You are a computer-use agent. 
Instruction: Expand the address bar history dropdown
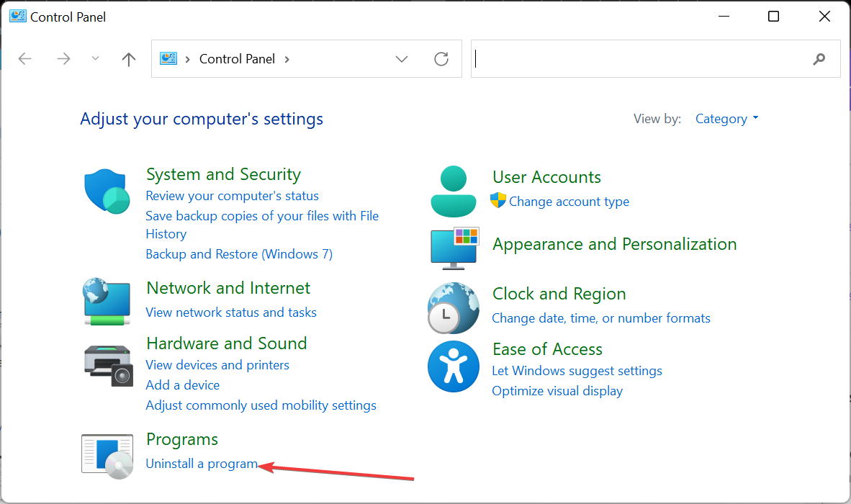tap(402, 59)
